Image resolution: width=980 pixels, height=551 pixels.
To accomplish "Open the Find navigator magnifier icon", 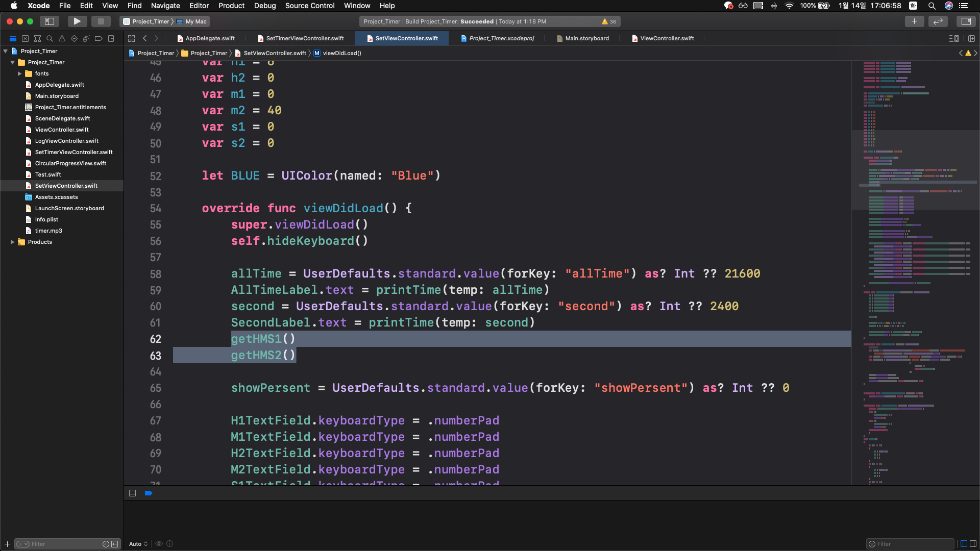I will 50,38.
